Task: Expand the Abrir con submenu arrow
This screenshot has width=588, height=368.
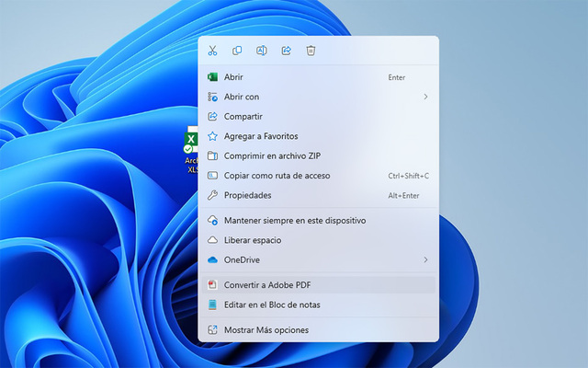Action: tap(425, 97)
